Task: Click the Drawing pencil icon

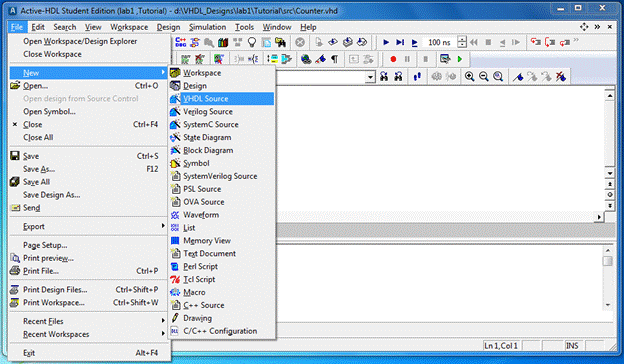Action: (175, 318)
